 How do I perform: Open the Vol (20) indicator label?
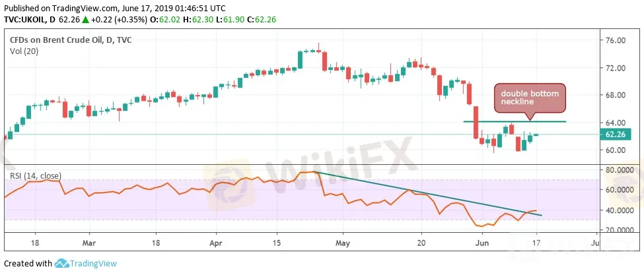24,51
